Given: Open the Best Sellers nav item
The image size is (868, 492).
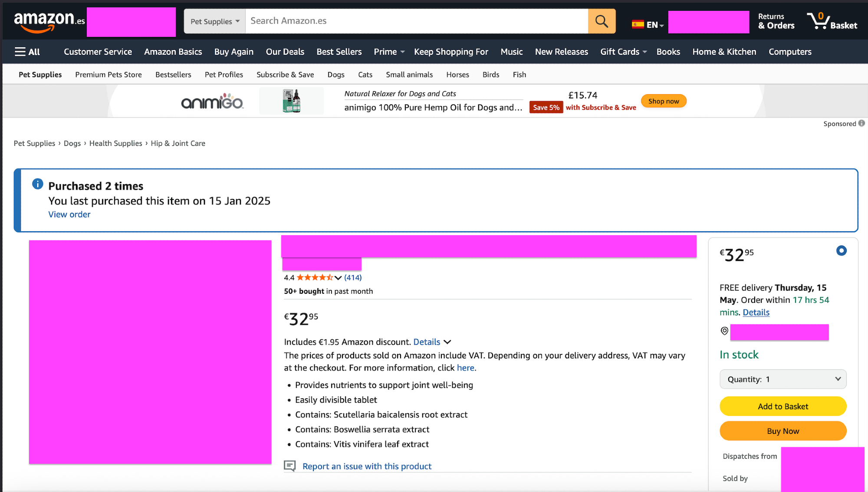Looking at the screenshot, I should point(339,52).
